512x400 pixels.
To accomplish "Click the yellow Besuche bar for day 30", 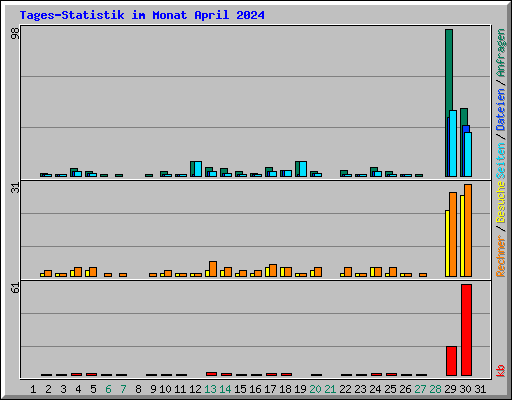I will pyautogui.click(x=462, y=236).
